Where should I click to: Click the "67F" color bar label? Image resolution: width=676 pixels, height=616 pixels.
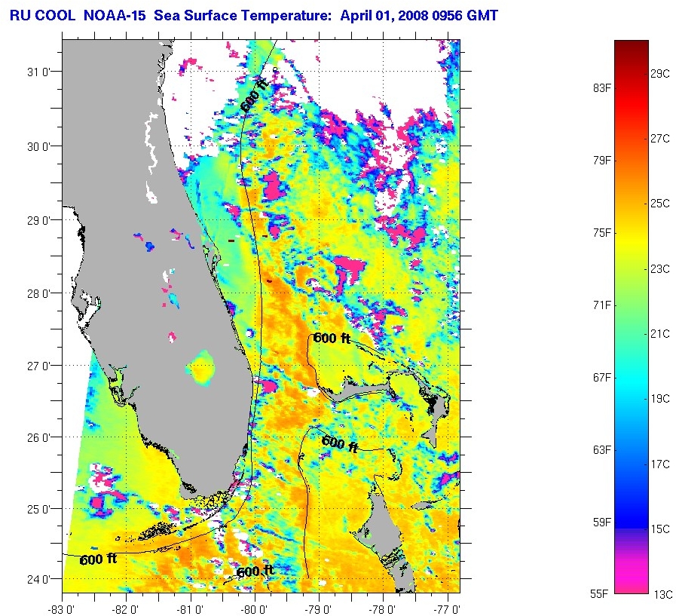(x=602, y=378)
